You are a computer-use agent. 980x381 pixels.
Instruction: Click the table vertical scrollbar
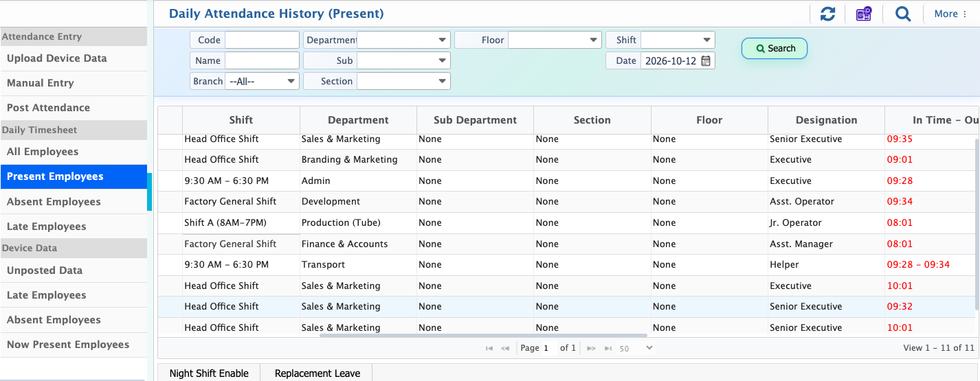coord(977,223)
